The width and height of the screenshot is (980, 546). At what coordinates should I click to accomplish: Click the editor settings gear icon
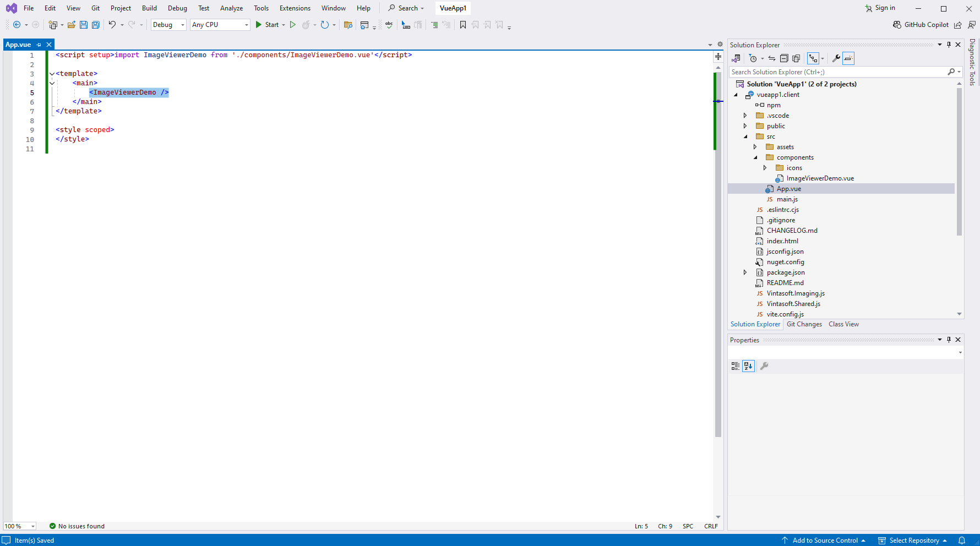point(720,45)
